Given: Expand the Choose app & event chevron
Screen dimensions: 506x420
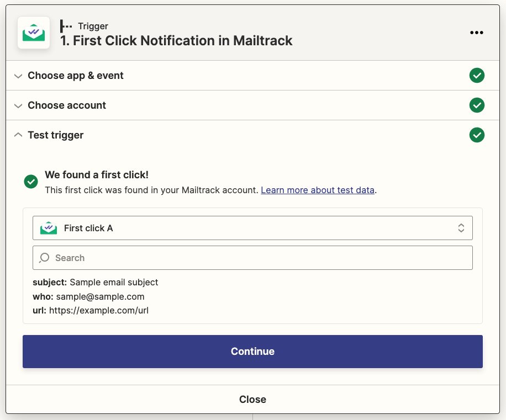Looking at the screenshot, I should 18,76.
